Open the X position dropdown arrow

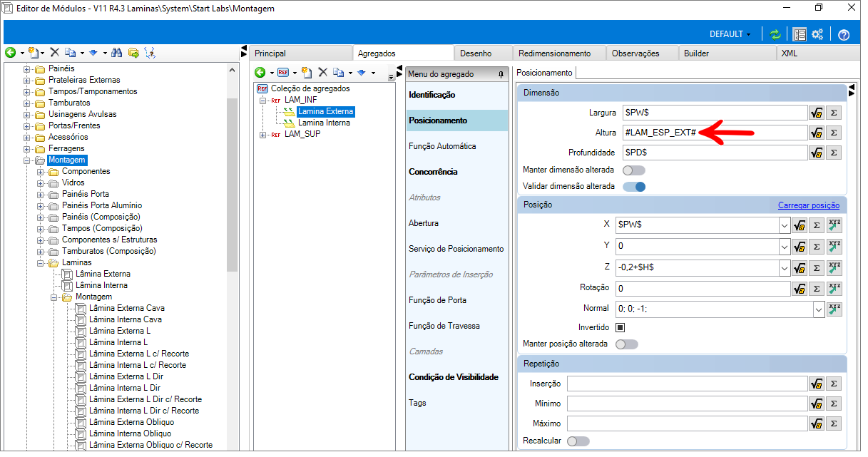point(785,225)
